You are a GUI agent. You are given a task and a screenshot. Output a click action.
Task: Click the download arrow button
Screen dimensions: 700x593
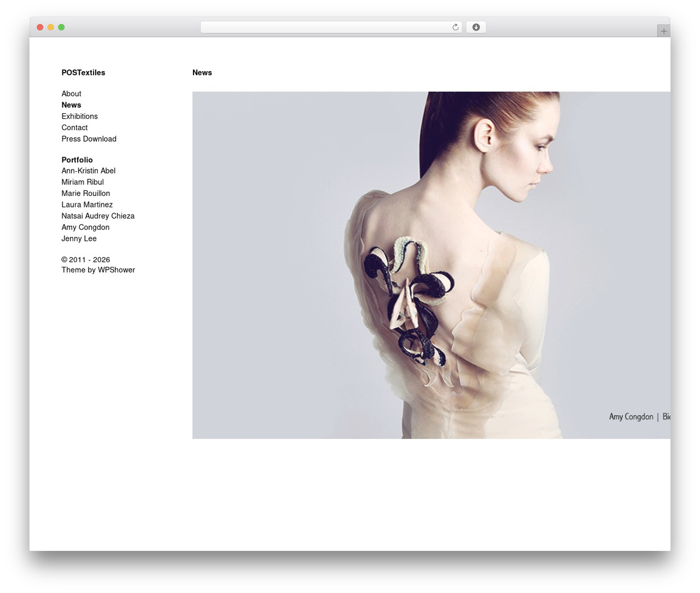tap(476, 27)
